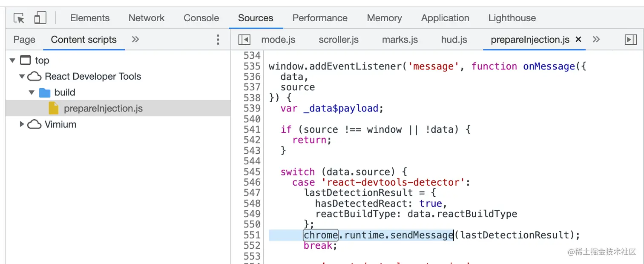
Task: Click the React Developer Tools cloud icon
Action: click(x=34, y=77)
